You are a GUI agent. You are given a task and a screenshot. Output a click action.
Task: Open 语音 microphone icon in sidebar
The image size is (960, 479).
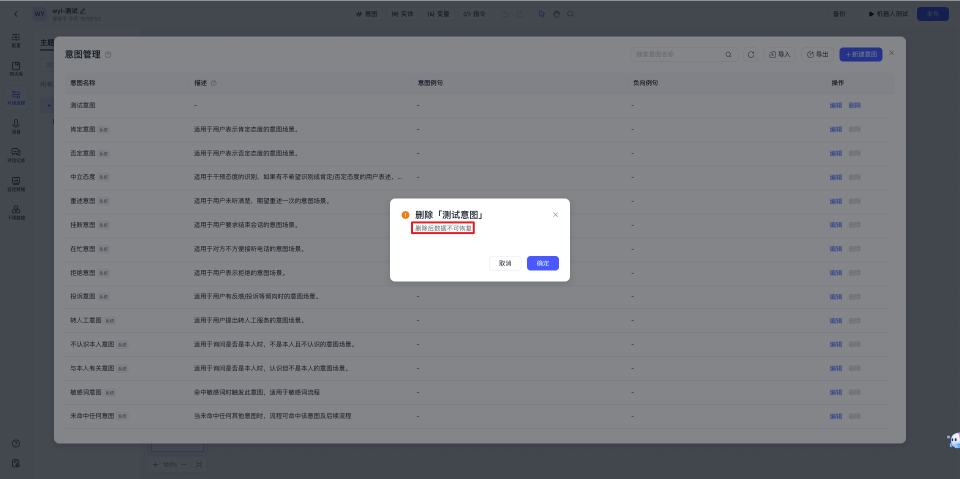pyautogui.click(x=16, y=124)
